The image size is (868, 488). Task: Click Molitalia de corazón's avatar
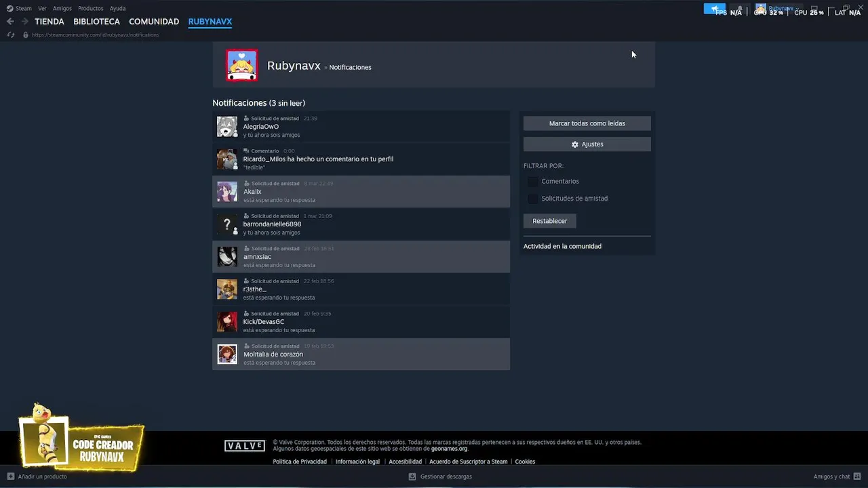pos(227,354)
